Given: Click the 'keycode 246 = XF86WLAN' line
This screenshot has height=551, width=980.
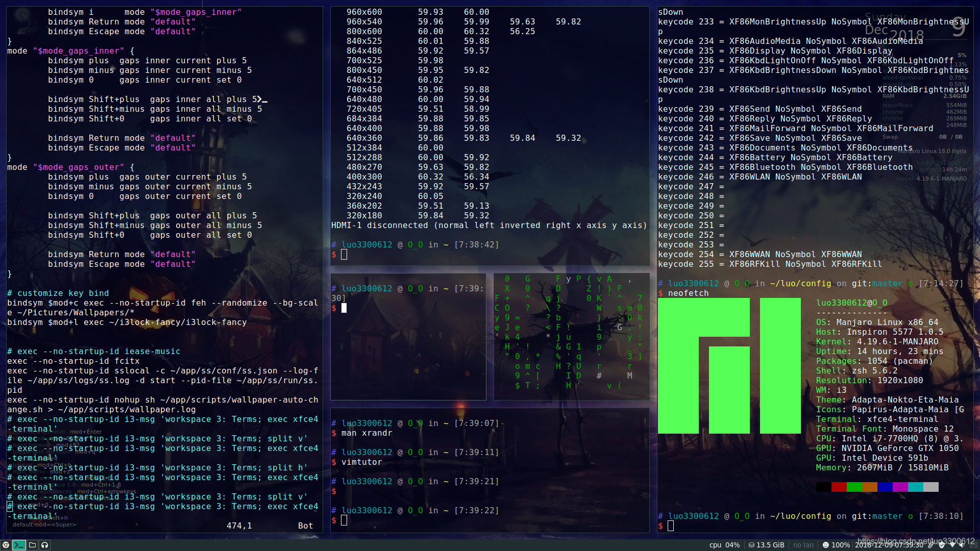Looking at the screenshot, I should click(x=759, y=177).
